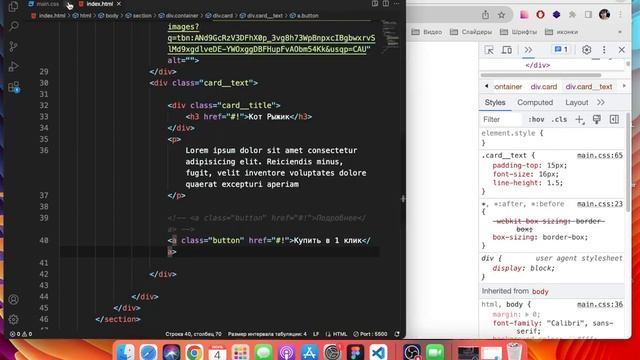Switch to the main.css editor tab
This screenshot has height=360, width=640.
(x=44, y=4)
